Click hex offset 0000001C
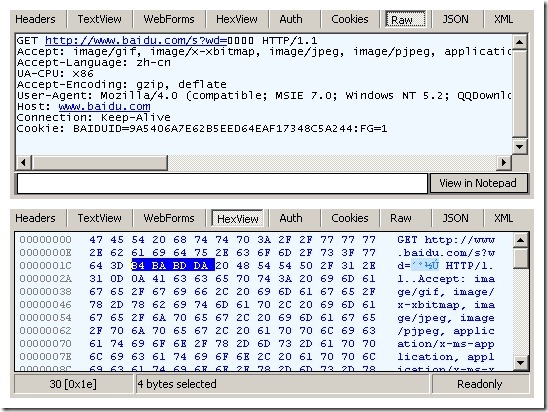Viewport: 548px width, 412px height. pos(45,266)
